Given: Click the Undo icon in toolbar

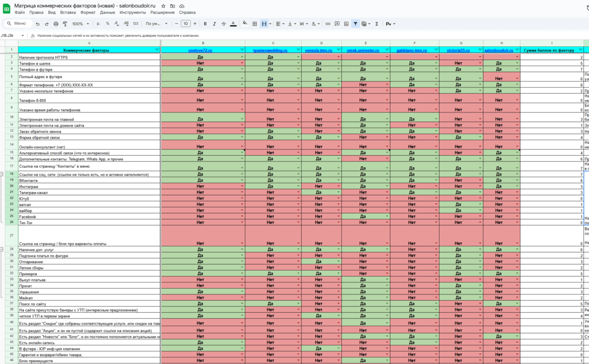Looking at the screenshot, I should click(x=38, y=24).
